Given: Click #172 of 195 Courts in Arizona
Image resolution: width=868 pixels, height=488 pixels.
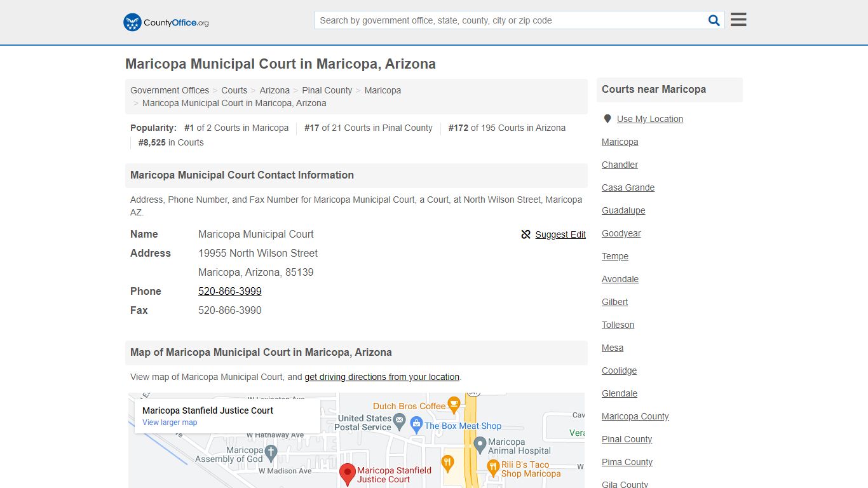Looking at the screenshot, I should coord(507,128).
